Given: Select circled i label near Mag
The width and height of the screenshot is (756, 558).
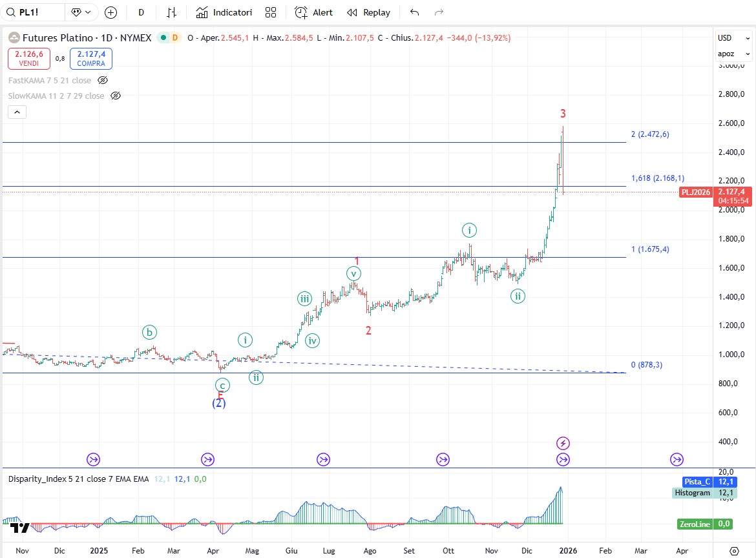Looking at the screenshot, I should (x=245, y=340).
